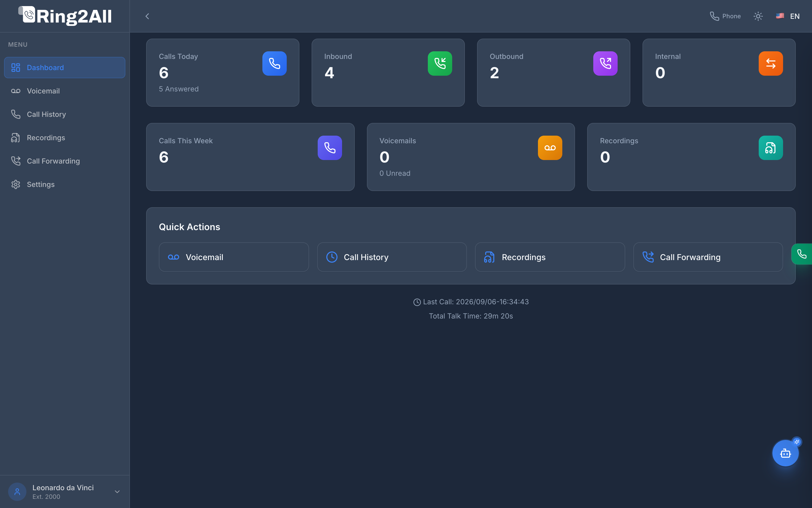Click the Calls This Week label

185,141
